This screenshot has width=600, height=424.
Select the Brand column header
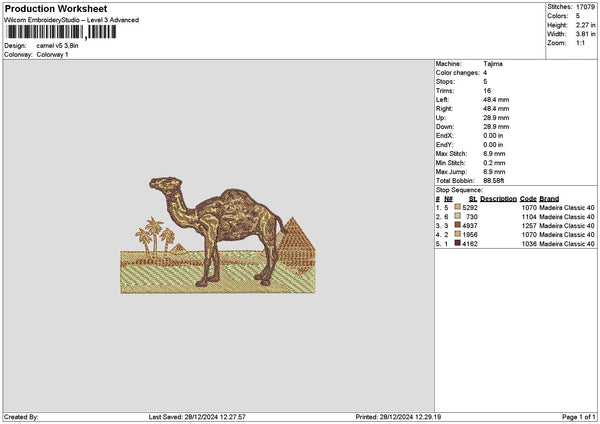click(549, 198)
